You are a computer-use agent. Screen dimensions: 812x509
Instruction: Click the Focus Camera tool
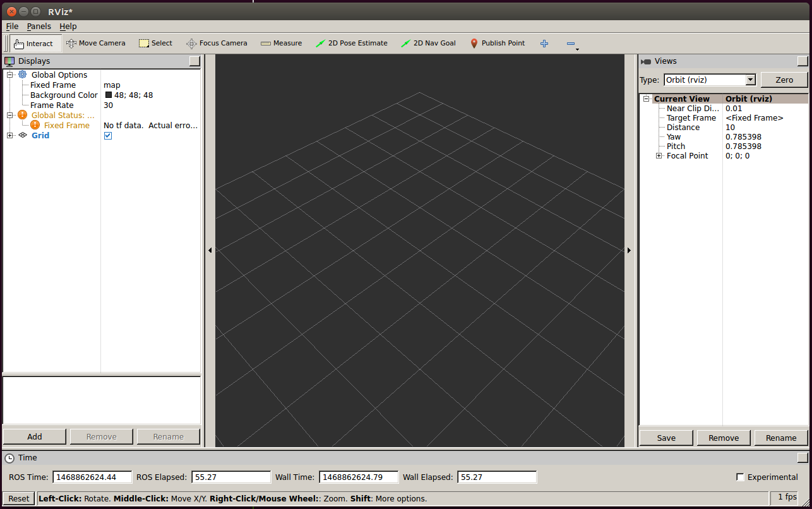217,44
